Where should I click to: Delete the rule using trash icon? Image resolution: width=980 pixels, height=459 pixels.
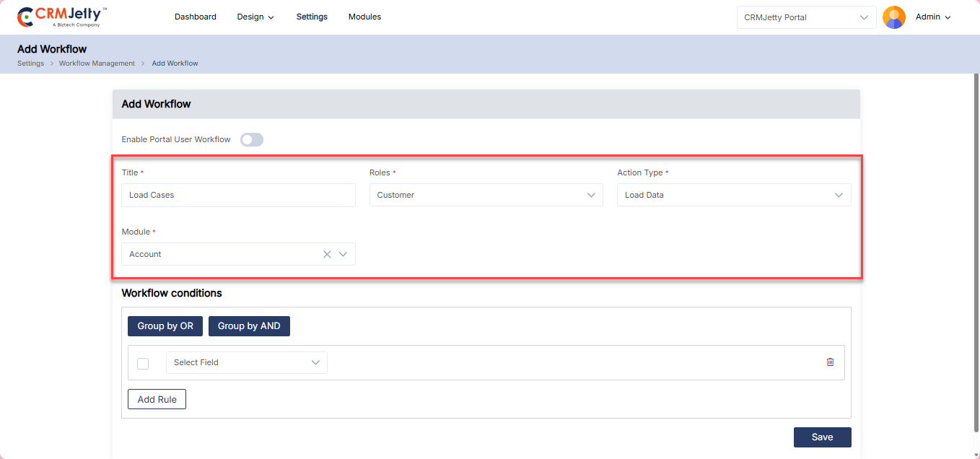click(x=830, y=362)
